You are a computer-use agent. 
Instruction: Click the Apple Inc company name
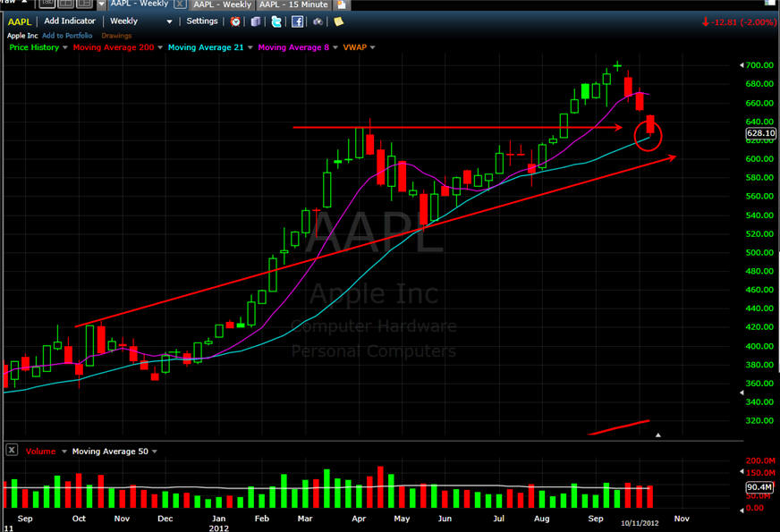pos(21,36)
